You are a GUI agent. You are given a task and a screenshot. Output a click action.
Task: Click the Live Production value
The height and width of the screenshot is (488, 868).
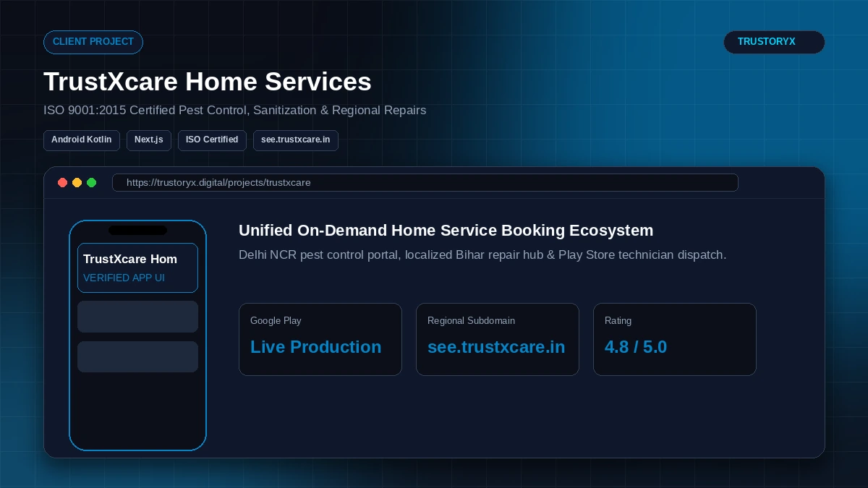[315, 347]
